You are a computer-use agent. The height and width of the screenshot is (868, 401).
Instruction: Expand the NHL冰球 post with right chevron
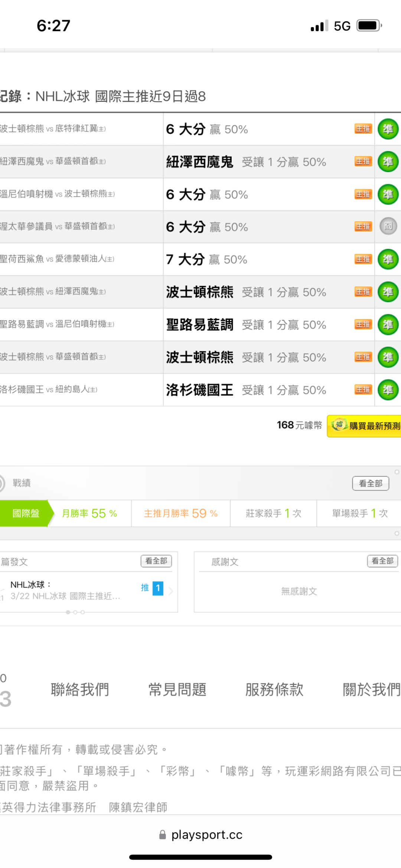coord(171,591)
